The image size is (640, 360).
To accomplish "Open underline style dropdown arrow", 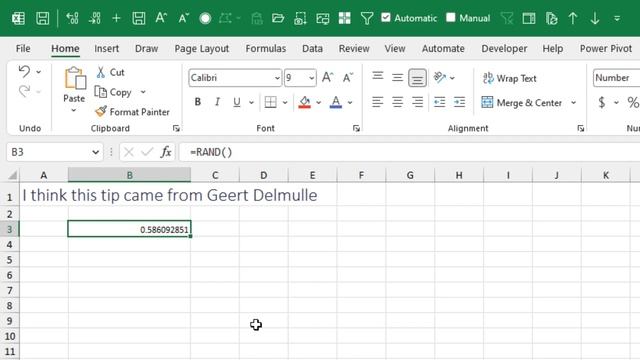I will 251,102.
